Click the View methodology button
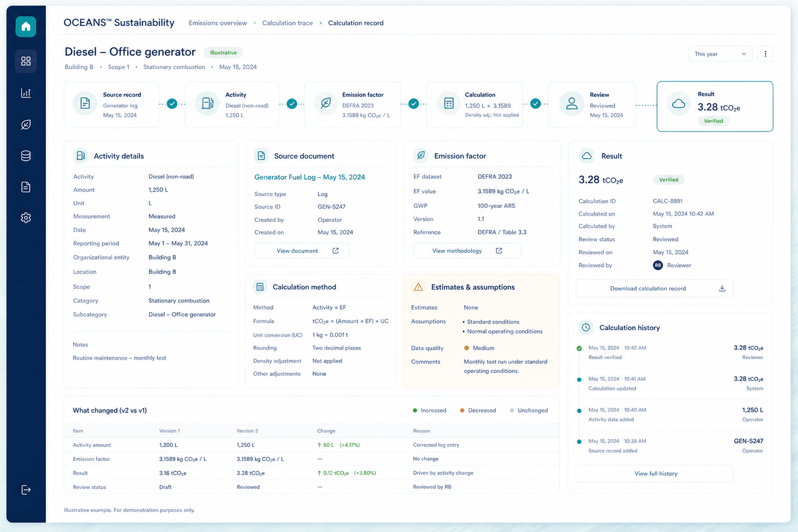Viewport: 798px width, 532px height. pyautogui.click(x=467, y=251)
